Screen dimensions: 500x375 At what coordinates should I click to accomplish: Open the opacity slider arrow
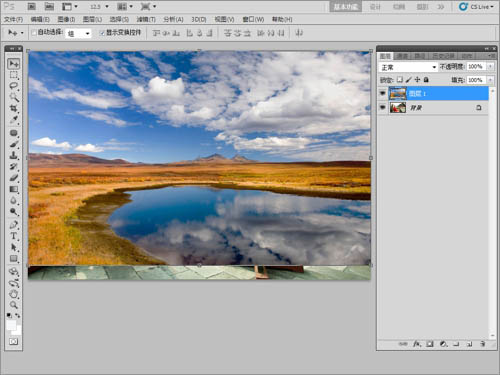(x=490, y=67)
